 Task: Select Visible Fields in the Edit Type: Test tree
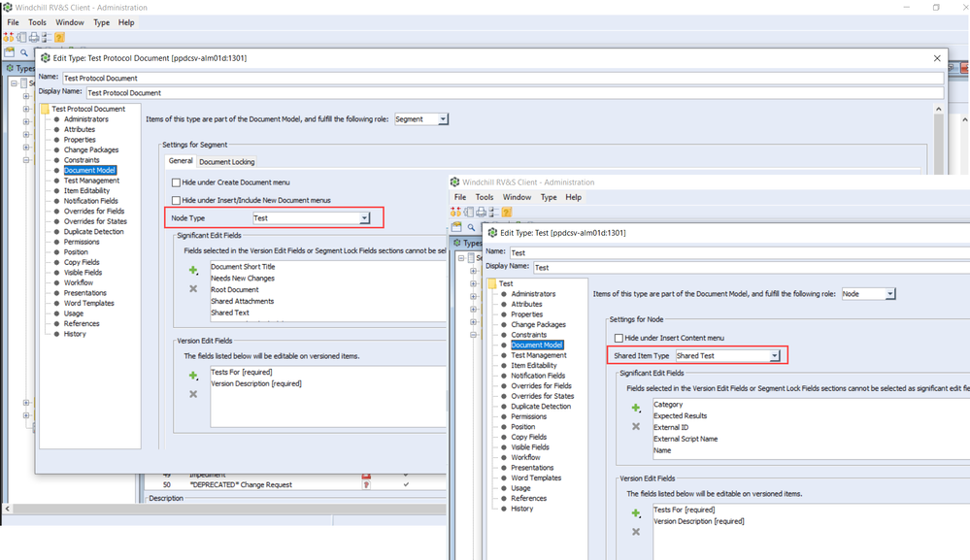click(530, 446)
